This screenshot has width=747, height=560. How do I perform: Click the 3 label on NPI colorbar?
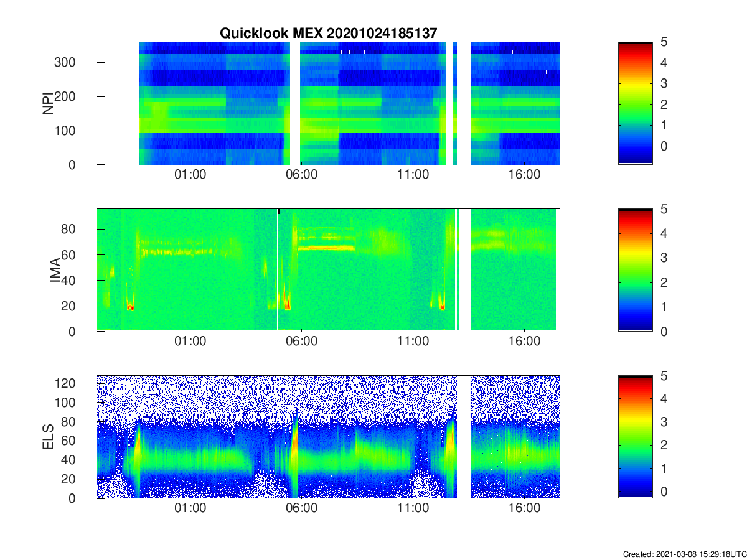coord(664,84)
